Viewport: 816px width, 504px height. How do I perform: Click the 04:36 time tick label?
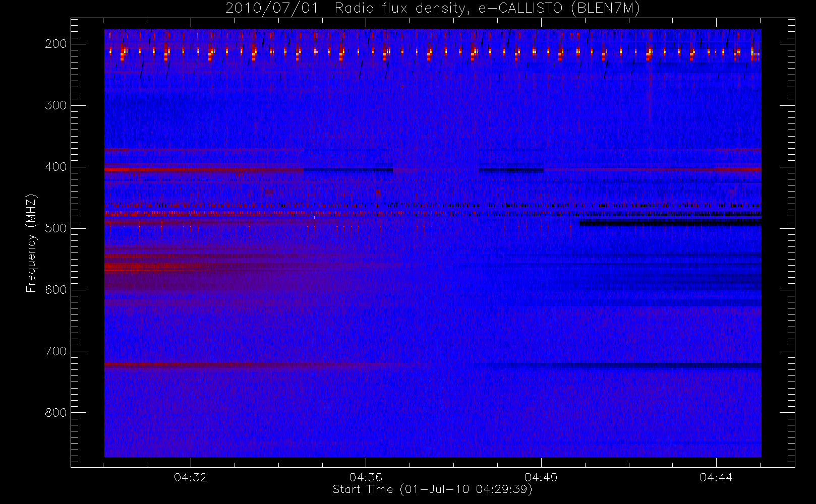coord(366,477)
